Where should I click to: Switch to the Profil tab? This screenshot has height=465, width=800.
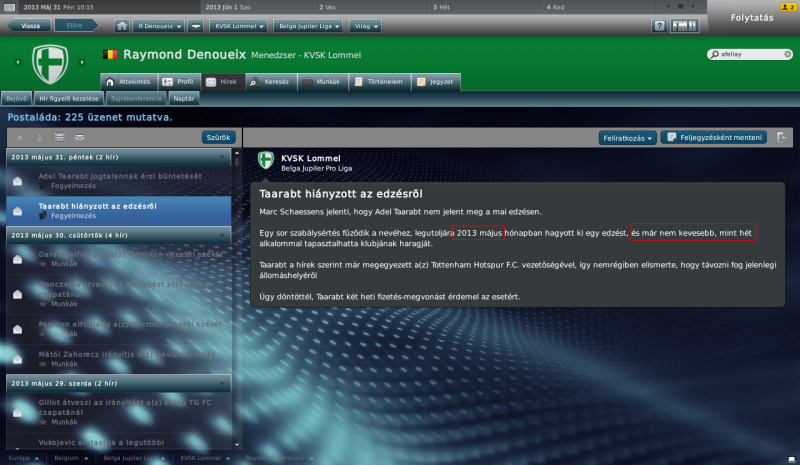pos(179,82)
